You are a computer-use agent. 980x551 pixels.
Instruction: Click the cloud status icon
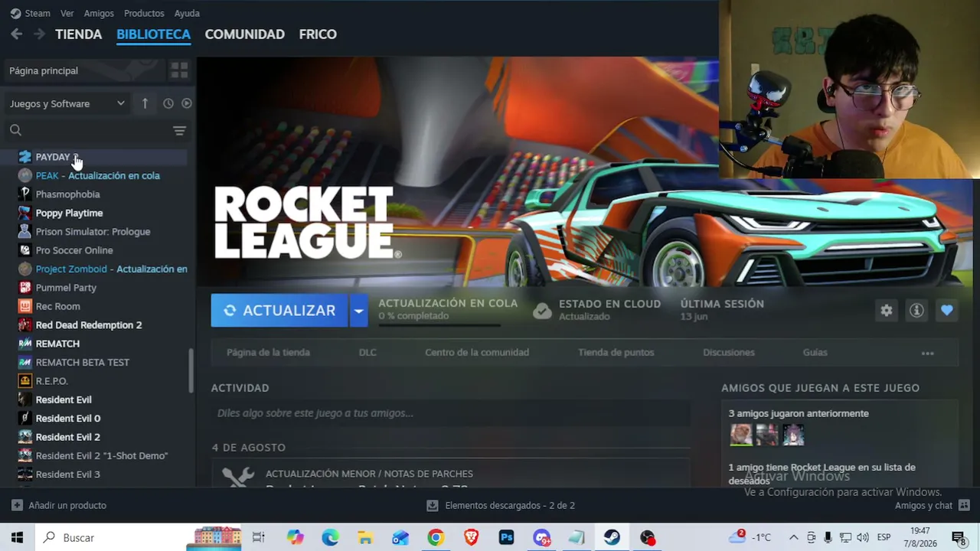click(542, 310)
